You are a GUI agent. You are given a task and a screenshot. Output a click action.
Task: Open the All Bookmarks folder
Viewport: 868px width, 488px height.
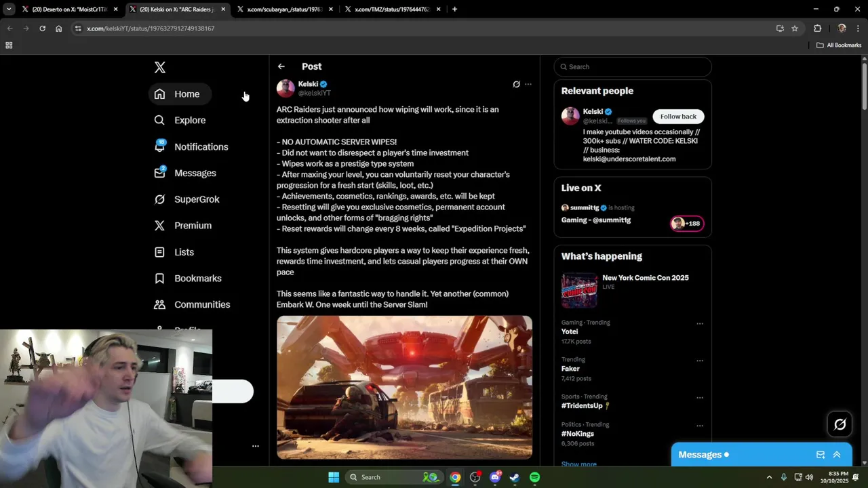tap(839, 45)
